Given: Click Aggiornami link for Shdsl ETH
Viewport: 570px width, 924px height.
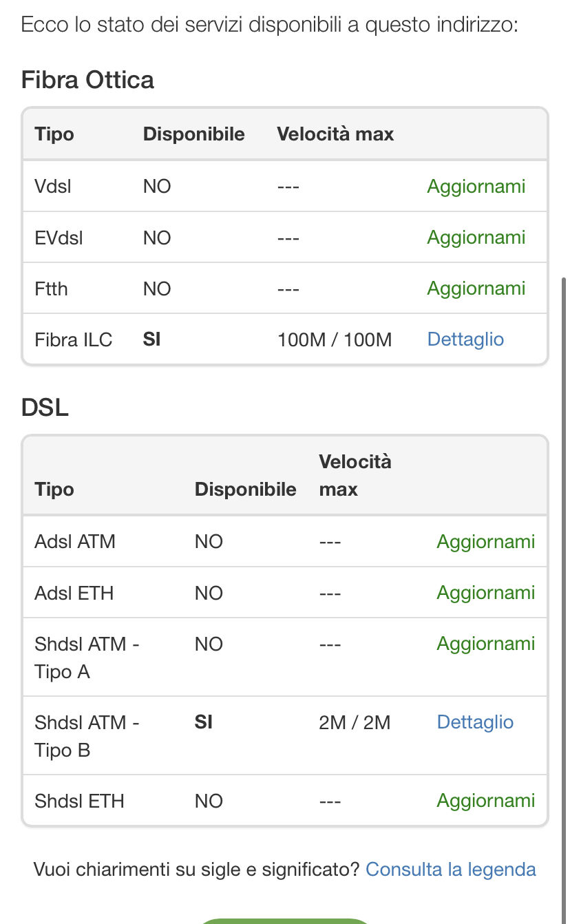Looking at the screenshot, I should point(485,801).
